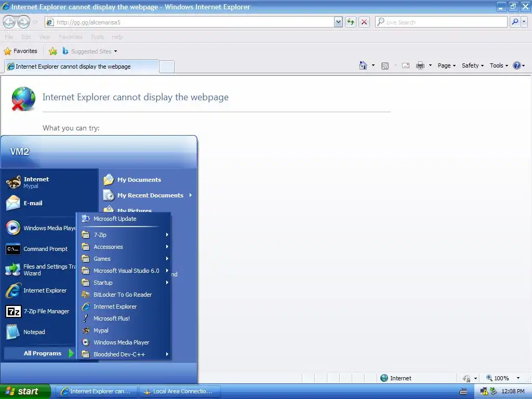Open the Tools command bar menu

point(499,65)
